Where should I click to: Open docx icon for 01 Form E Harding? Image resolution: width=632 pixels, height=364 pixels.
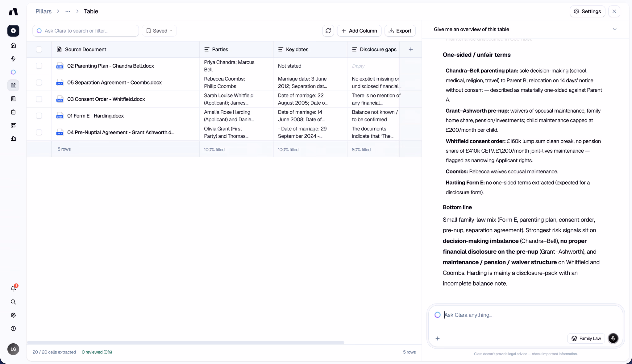pos(60,116)
